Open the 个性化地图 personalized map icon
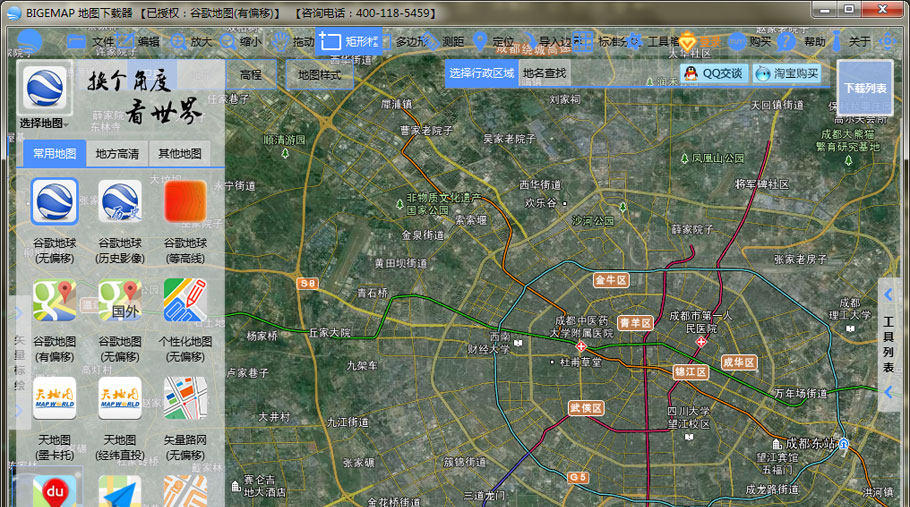 (185, 300)
